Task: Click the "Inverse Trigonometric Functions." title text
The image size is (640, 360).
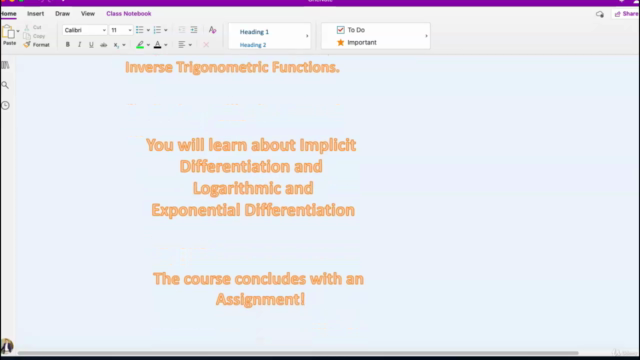Action: [x=232, y=67]
